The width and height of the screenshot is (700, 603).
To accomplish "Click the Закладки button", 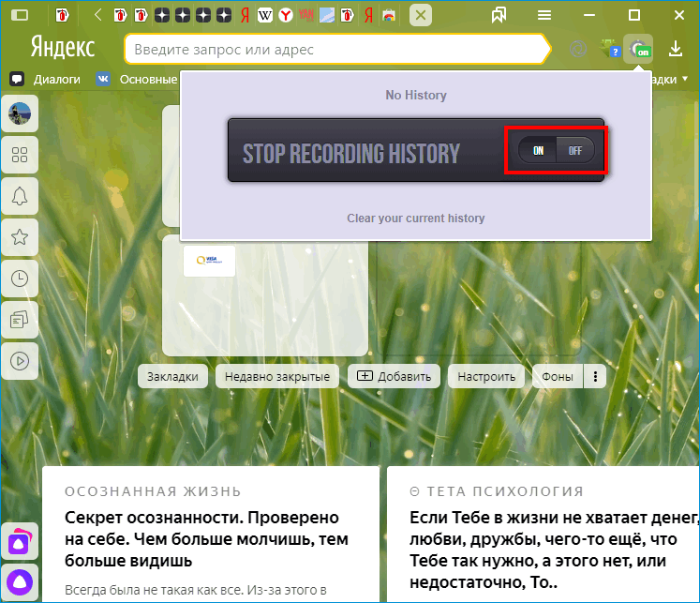I will pos(172,376).
